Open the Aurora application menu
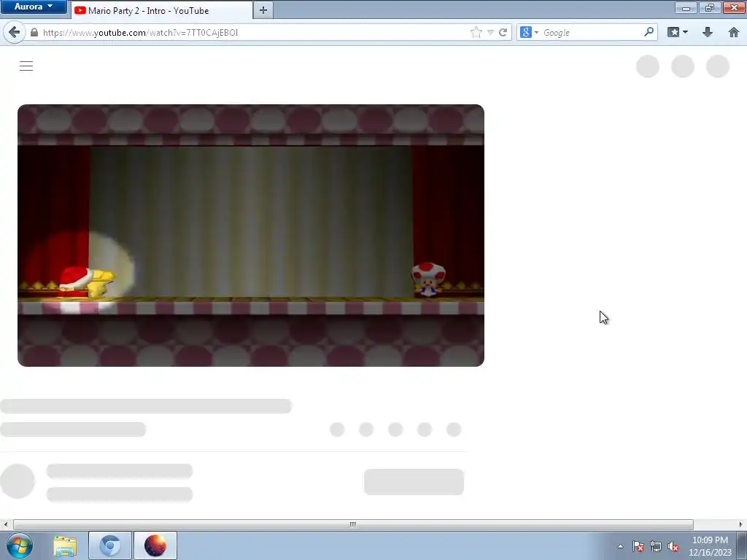 (33, 7)
